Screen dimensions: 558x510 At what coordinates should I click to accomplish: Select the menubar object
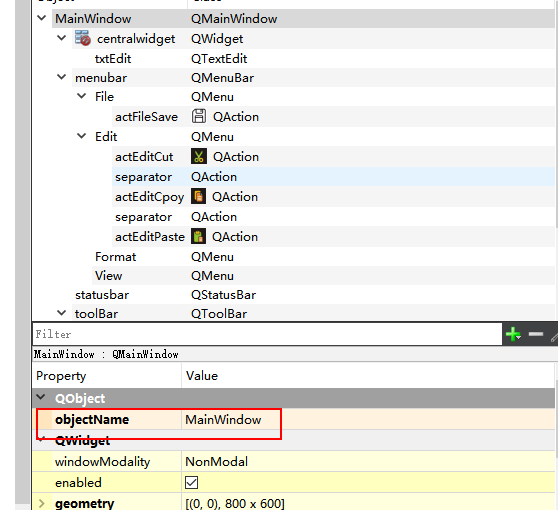[101, 78]
